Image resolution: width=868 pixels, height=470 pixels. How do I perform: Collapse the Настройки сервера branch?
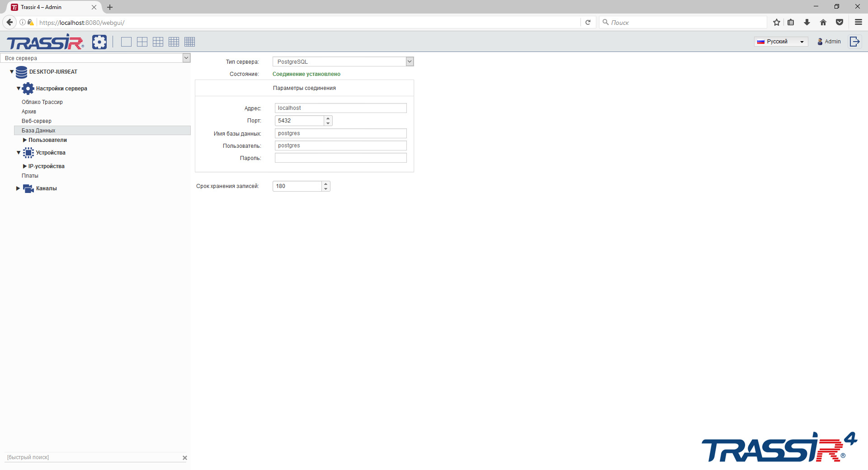(18, 89)
